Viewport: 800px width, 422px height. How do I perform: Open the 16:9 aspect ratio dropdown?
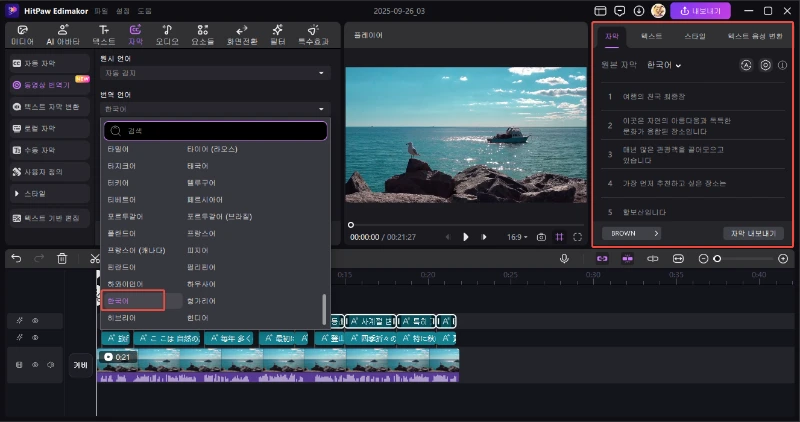click(517, 237)
